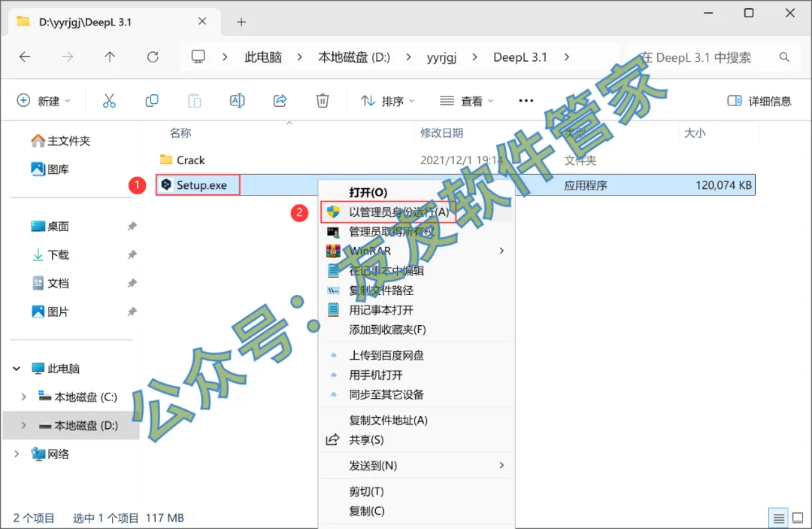Open 主文件夹 in navigation pane
This screenshot has width=812, height=529.
click(61, 141)
